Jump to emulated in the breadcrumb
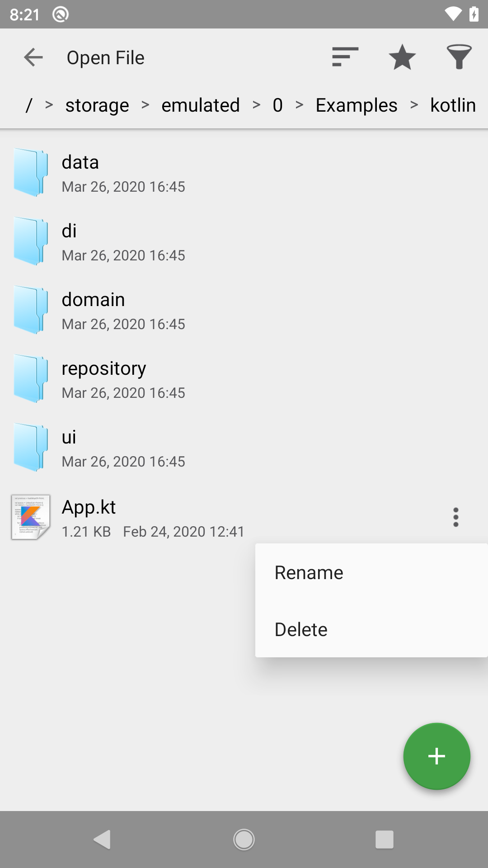This screenshot has width=488, height=868. click(x=201, y=105)
